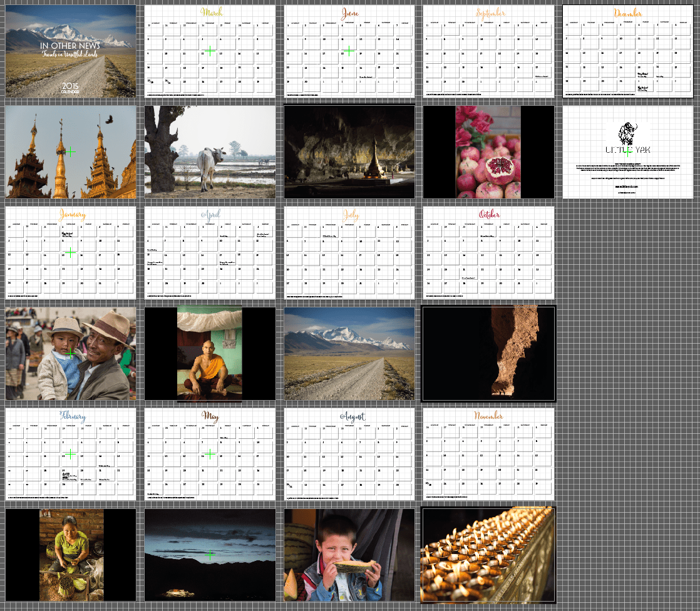
Task: Click the woman in green top photo
Action: tap(71, 555)
